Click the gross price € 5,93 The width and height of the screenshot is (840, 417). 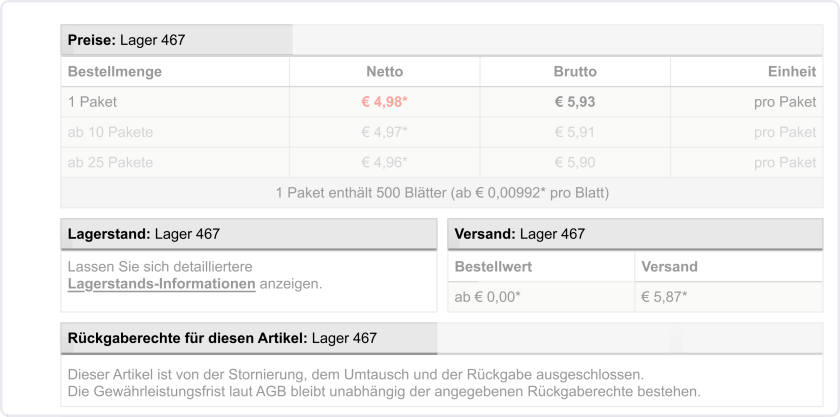coord(575,102)
